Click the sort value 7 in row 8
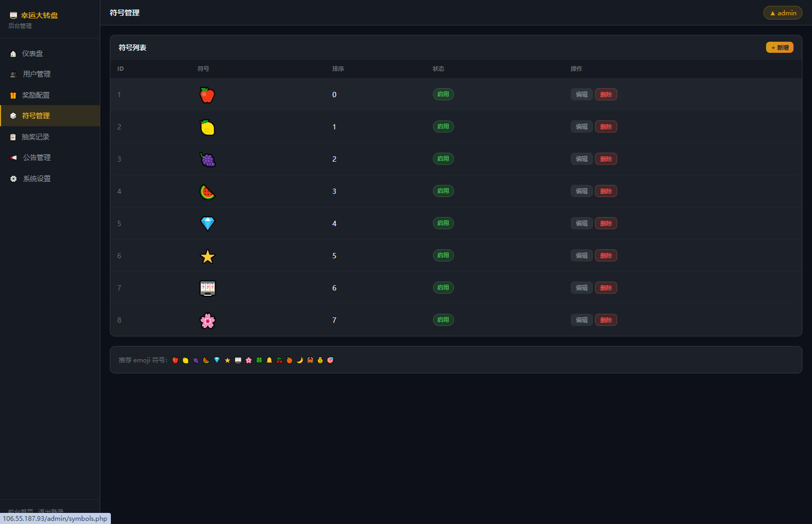The width and height of the screenshot is (812, 524). coord(334,320)
